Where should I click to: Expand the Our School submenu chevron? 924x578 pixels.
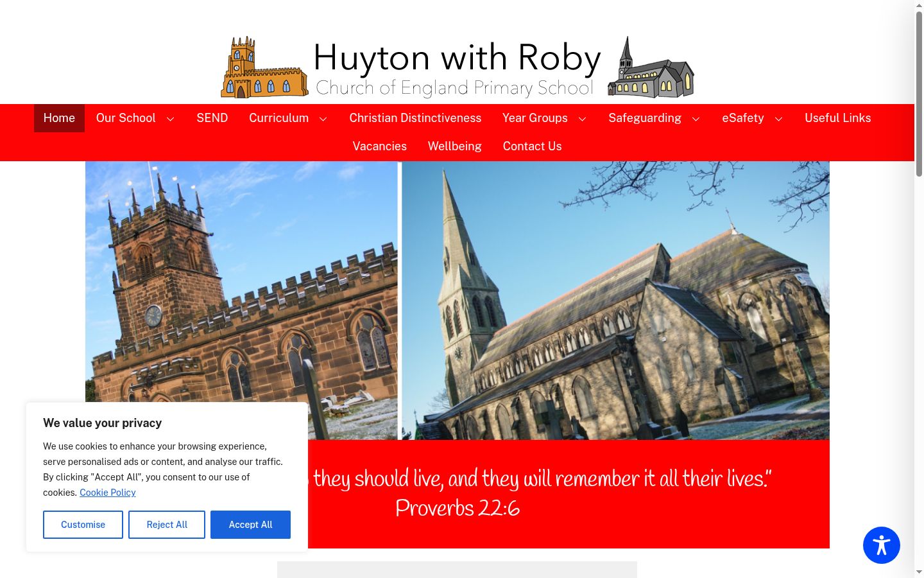[x=170, y=119]
